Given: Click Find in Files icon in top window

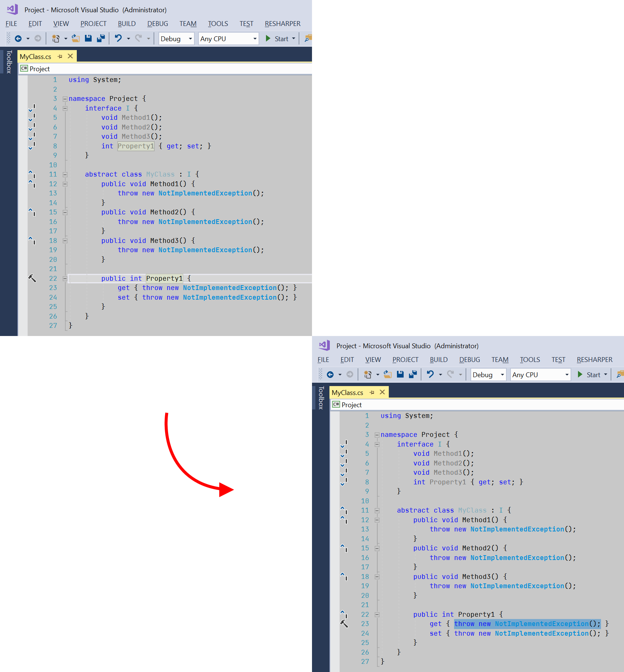Looking at the screenshot, I should point(308,39).
